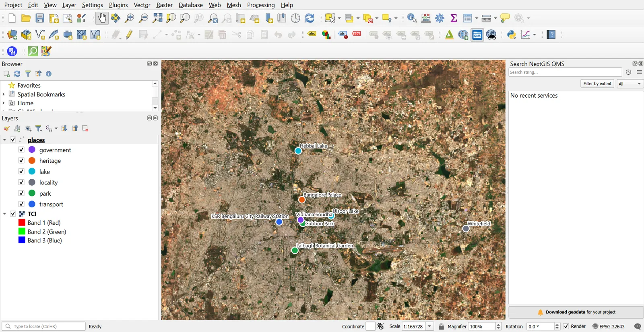The height and width of the screenshot is (332, 644).
Task: Click the Open Project folder icon
Action: pos(26,18)
